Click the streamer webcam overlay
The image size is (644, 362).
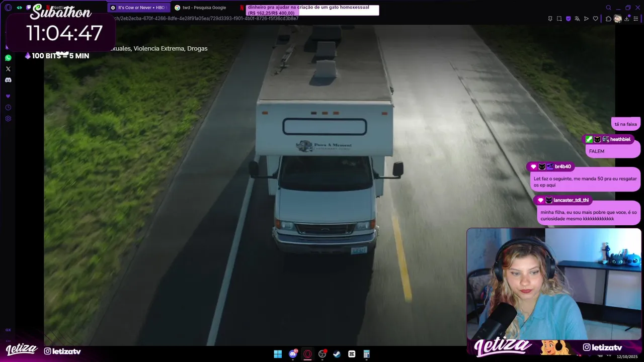click(554, 284)
